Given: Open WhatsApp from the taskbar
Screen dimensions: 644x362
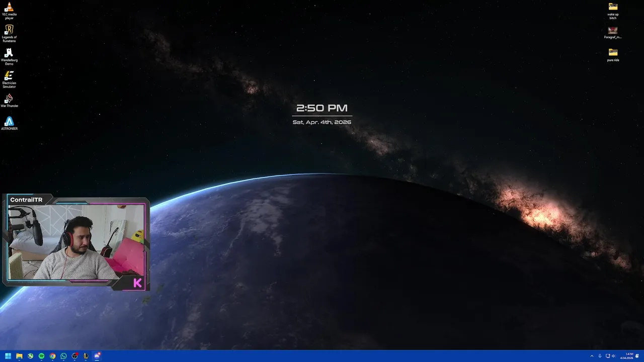Looking at the screenshot, I should point(63,356).
